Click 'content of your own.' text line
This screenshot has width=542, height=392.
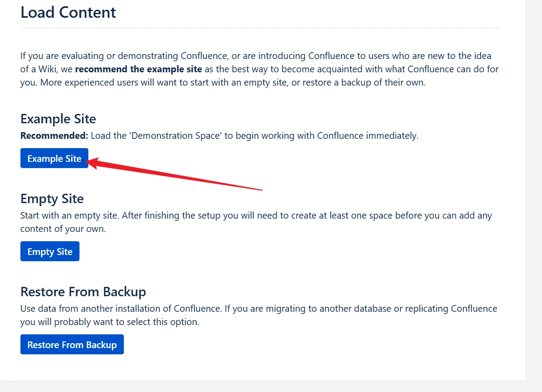63,229
